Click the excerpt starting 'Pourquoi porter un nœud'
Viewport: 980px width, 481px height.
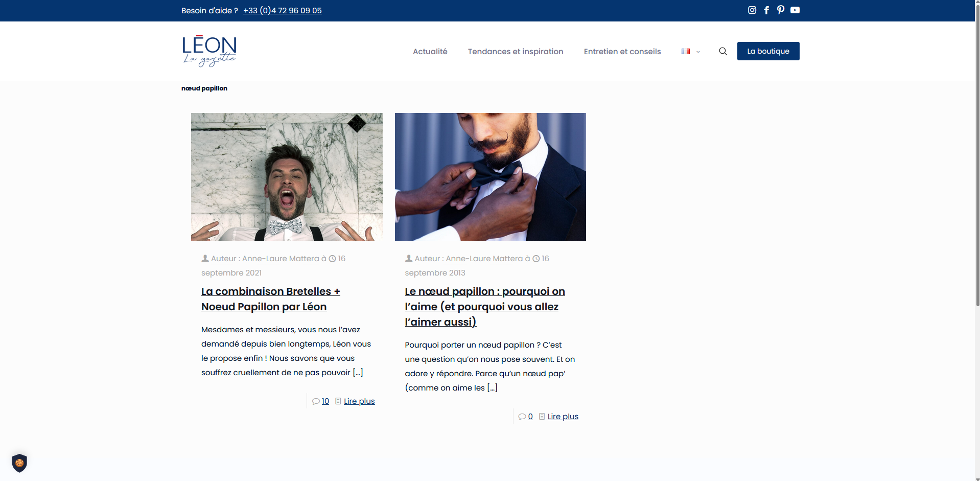pos(490,367)
